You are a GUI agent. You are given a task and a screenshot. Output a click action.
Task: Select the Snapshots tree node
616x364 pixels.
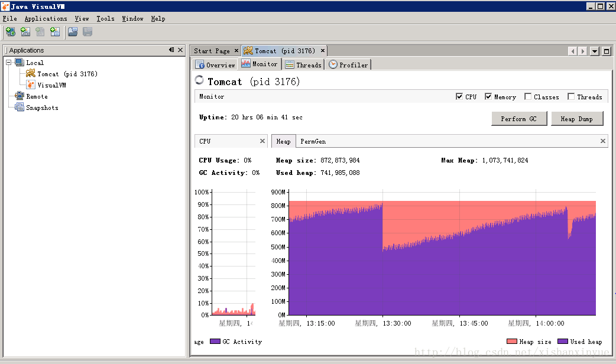(x=42, y=108)
